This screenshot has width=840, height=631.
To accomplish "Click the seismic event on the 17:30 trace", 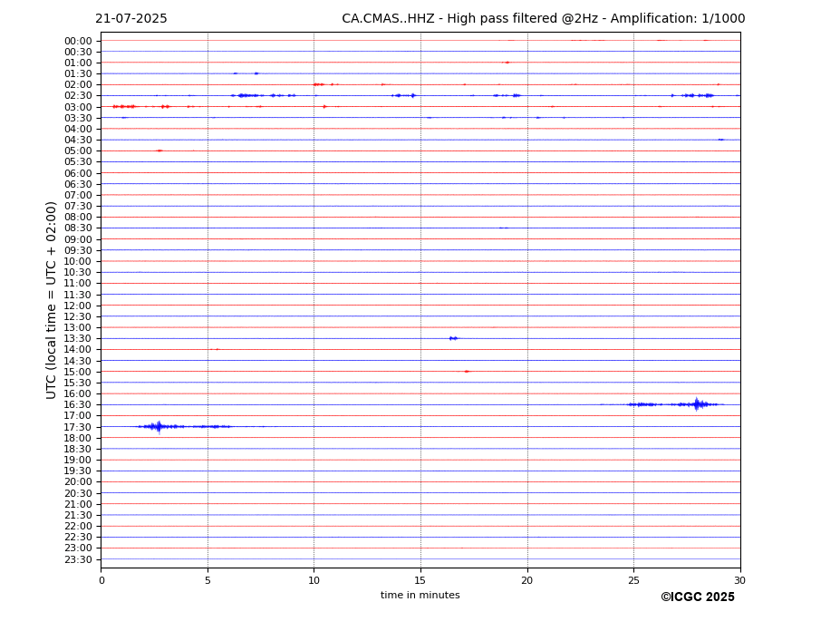I will [159, 427].
